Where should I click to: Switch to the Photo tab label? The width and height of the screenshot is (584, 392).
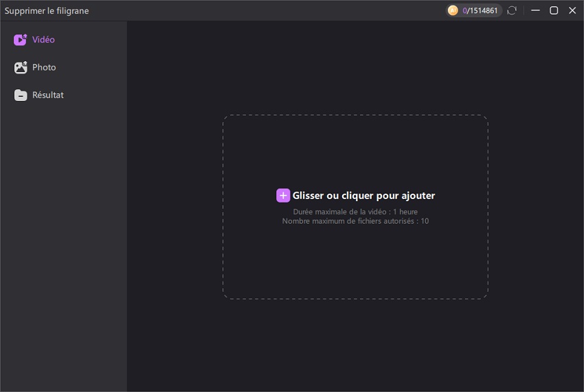click(44, 67)
